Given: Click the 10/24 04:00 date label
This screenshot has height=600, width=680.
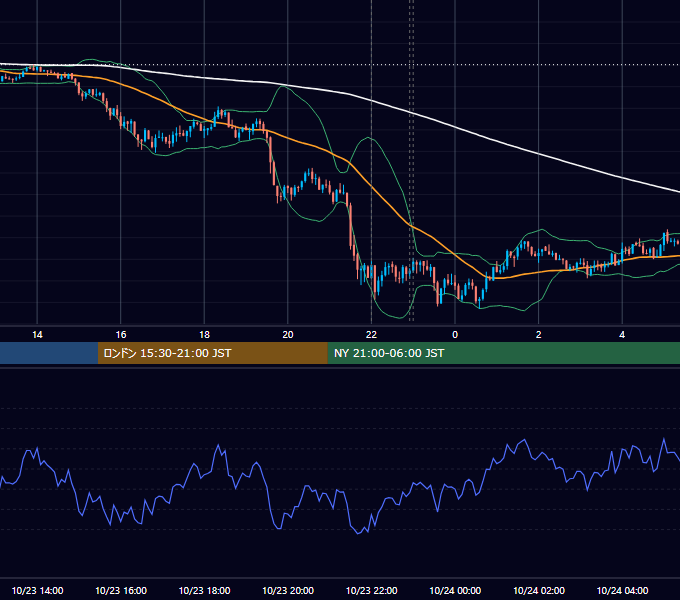Looking at the screenshot, I should pos(622,590).
